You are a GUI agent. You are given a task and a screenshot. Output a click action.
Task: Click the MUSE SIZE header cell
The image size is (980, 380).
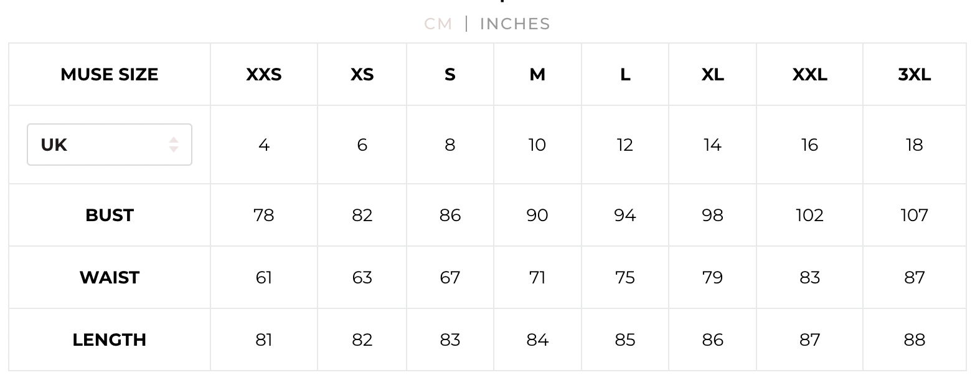pyautogui.click(x=109, y=75)
